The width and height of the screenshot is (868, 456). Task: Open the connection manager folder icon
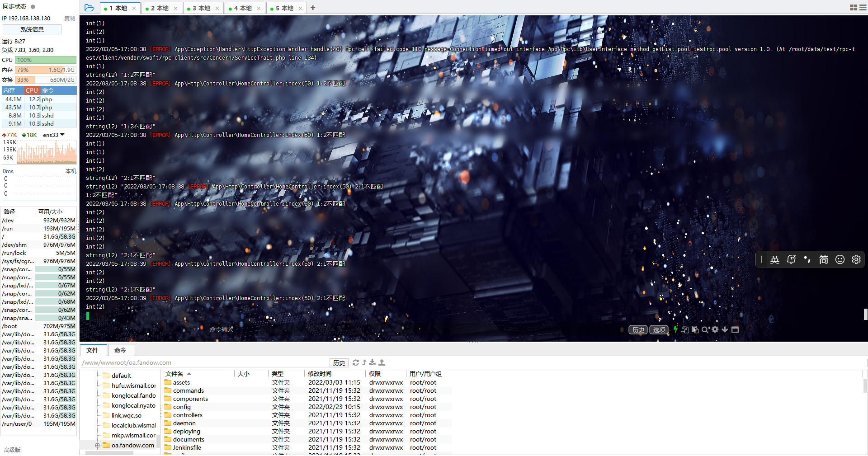click(x=89, y=8)
